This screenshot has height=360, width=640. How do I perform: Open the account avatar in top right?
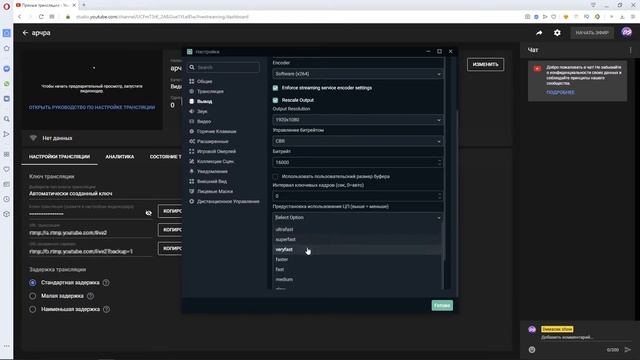point(627,32)
